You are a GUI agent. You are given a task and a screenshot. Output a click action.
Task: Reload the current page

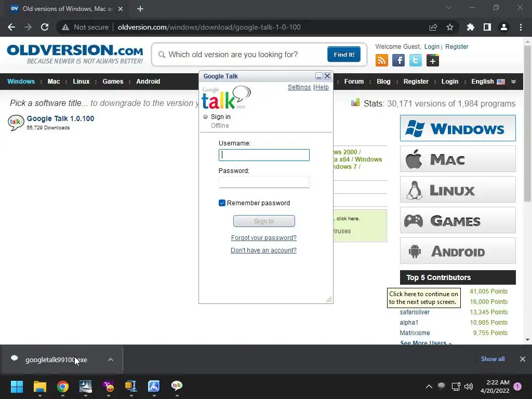tap(45, 27)
